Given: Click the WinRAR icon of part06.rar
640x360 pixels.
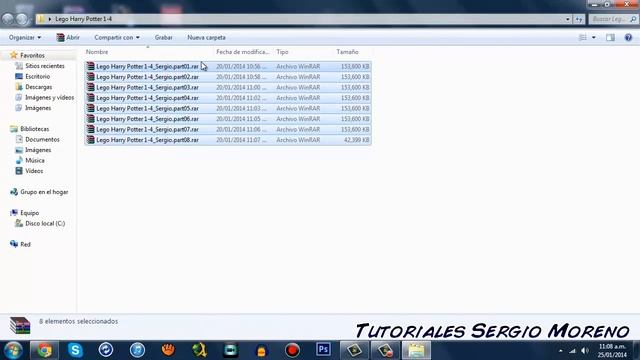Looking at the screenshot, I should [91, 119].
